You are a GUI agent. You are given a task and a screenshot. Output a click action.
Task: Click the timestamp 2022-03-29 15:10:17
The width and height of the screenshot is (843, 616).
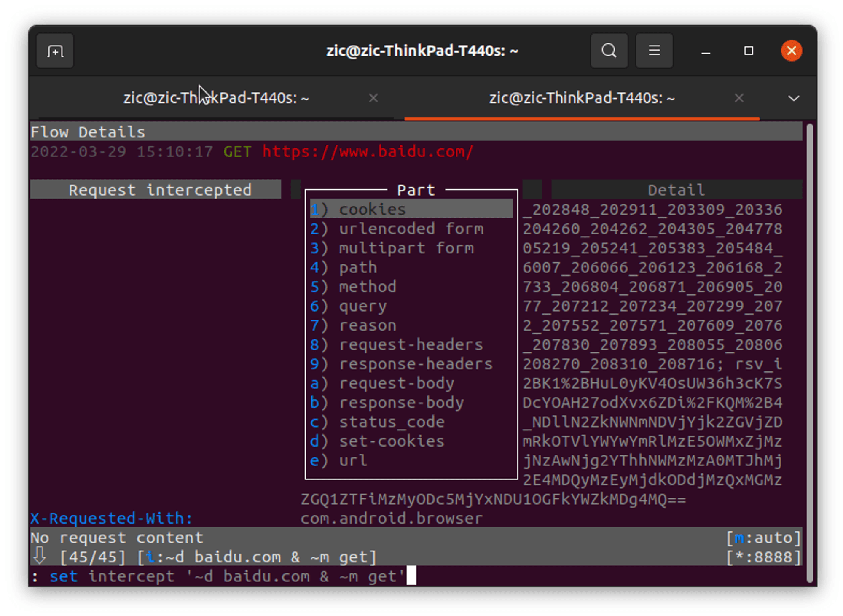click(122, 151)
